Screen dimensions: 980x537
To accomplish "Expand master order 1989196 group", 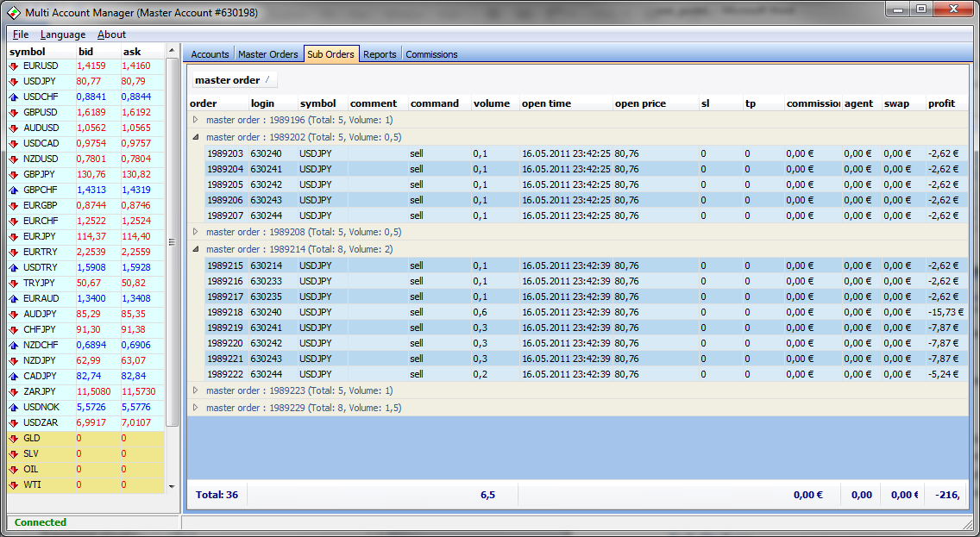I will point(196,120).
